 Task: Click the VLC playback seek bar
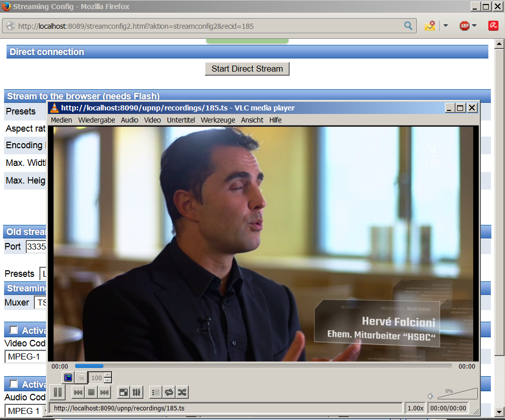[262, 366]
